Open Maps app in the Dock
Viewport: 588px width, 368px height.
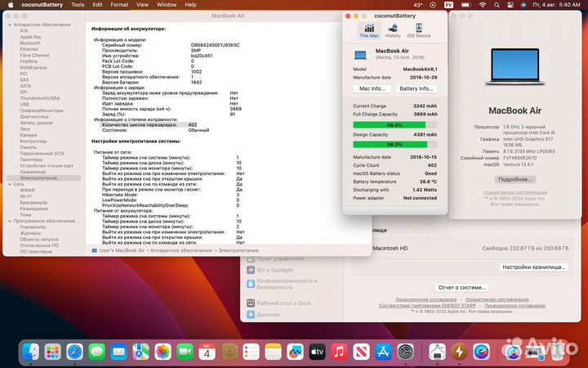[x=141, y=352]
